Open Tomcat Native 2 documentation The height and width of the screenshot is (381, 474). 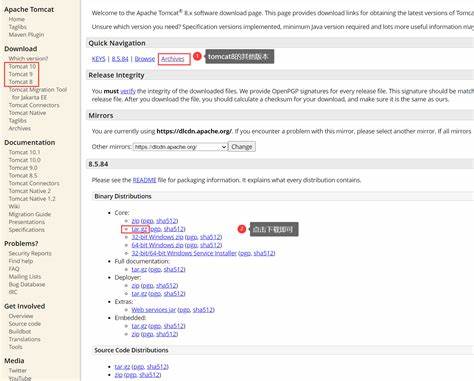(30, 191)
